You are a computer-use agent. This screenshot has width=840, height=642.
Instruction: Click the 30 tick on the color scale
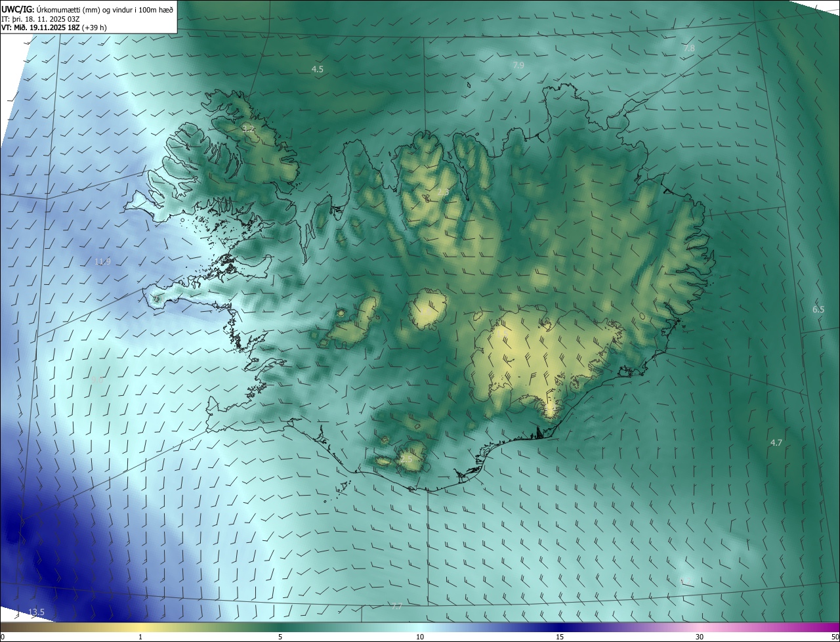[700, 637]
